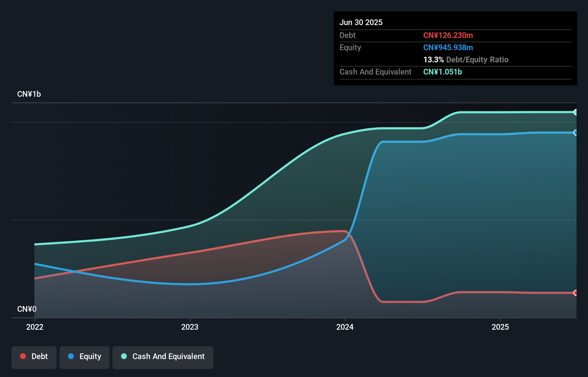
Task: Select the blue Equity legend dot icon
Action: [71, 356]
